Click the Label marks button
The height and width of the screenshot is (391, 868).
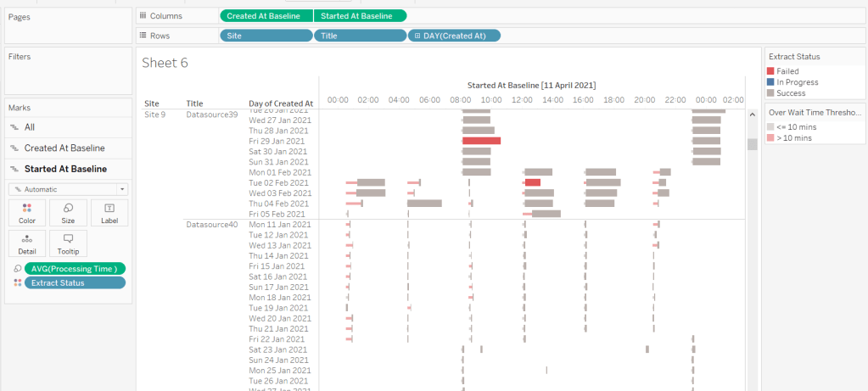(109, 213)
